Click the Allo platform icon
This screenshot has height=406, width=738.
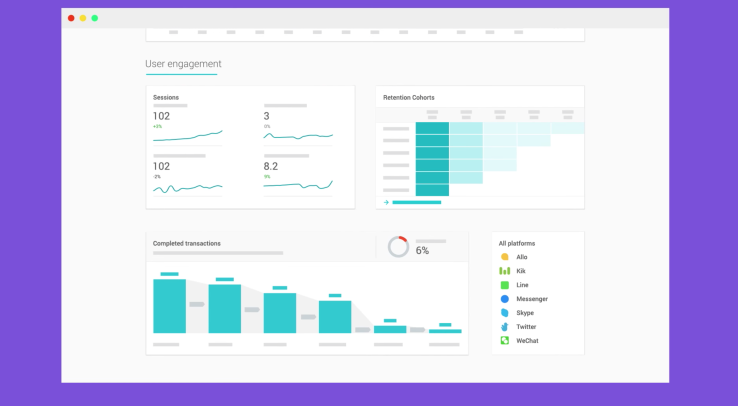point(505,257)
